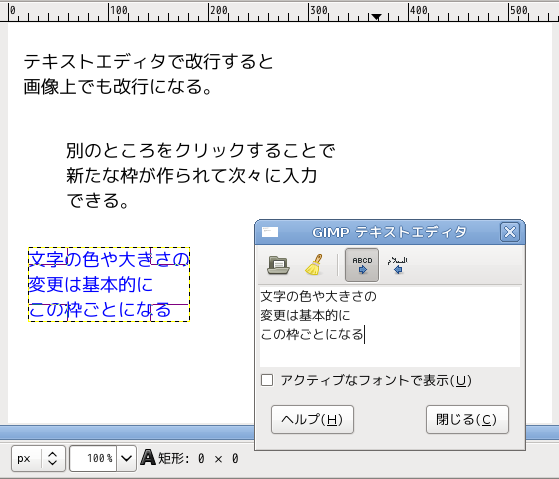
Task: Click the 閉じる(C) button
Action: [467, 419]
